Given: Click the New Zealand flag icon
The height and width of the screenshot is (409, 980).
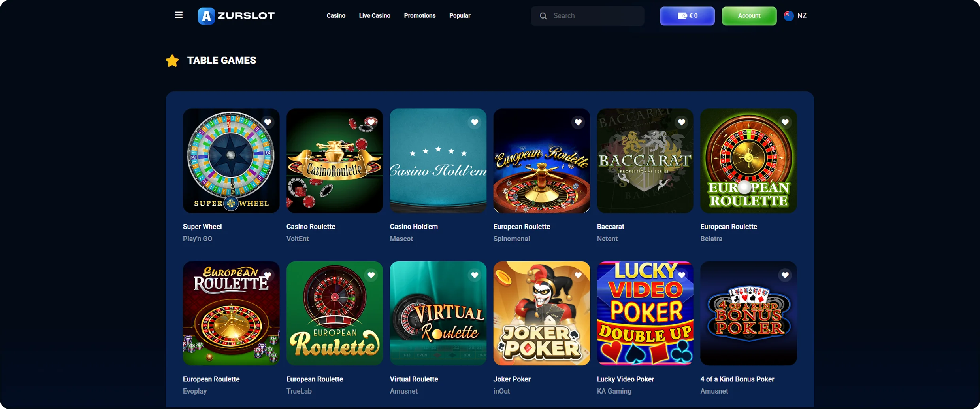Looking at the screenshot, I should pos(788,16).
